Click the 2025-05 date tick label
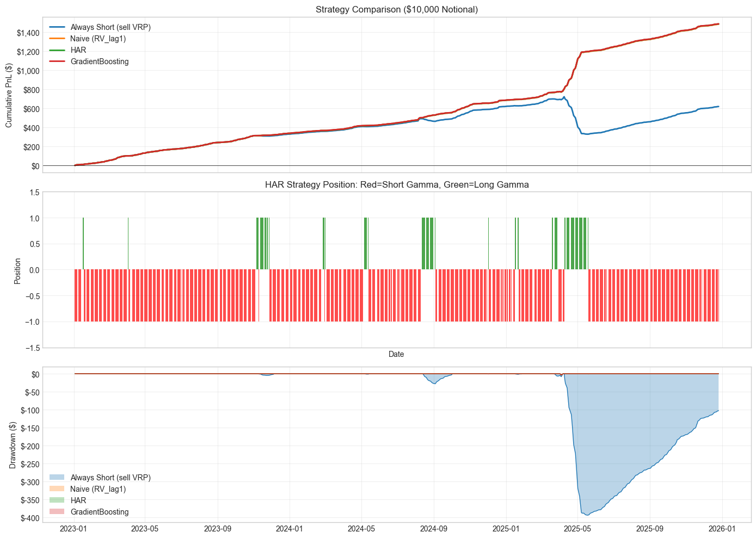The height and width of the screenshot is (538, 756). pos(577,528)
